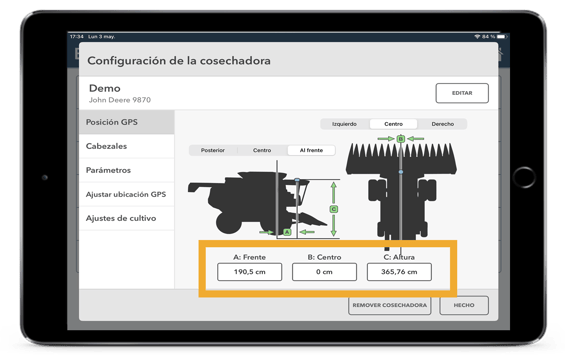Click the green C height marker
The height and width of the screenshot is (363, 565).
point(334,209)
